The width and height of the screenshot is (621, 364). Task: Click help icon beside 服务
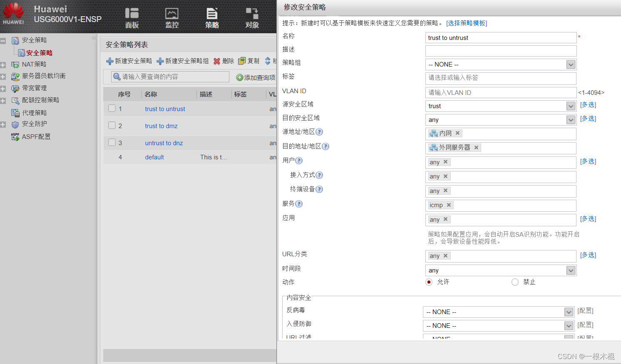pyautogui.click(x=299, y=204)
